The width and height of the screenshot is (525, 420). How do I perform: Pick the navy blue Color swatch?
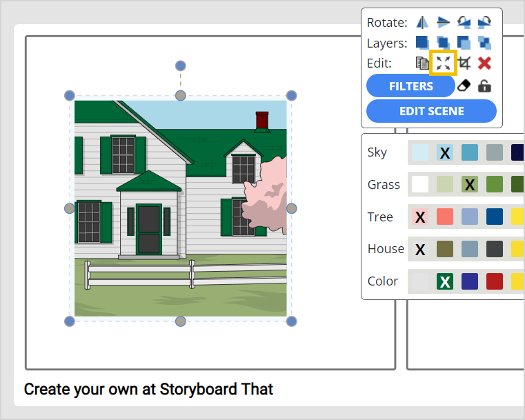[x=470, y=281]
